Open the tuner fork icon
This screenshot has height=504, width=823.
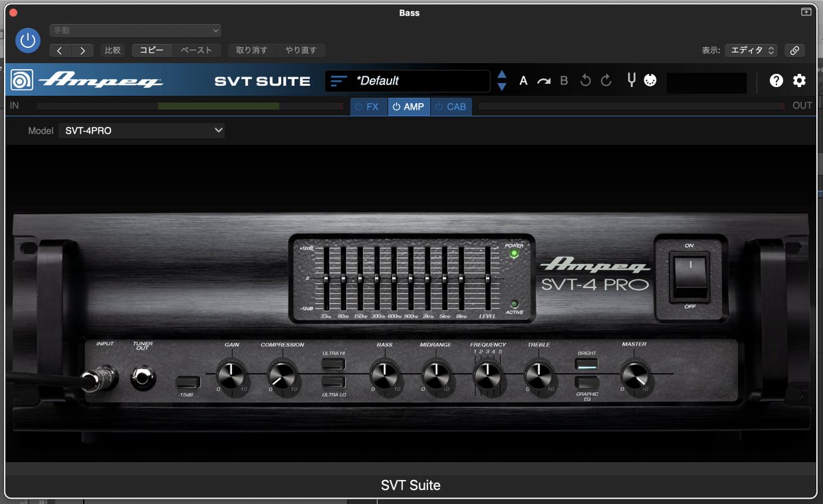pyautogui.click(x=632, y=80)
